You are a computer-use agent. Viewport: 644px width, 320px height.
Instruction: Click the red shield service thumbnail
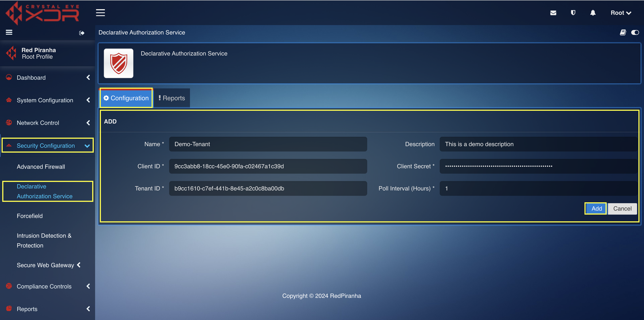point(119,63)
